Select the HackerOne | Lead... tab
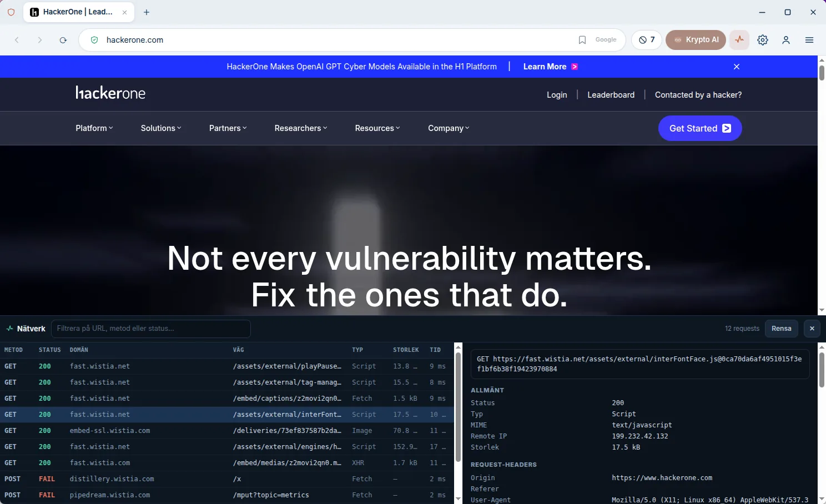826x504 pixels. [79, 12]
